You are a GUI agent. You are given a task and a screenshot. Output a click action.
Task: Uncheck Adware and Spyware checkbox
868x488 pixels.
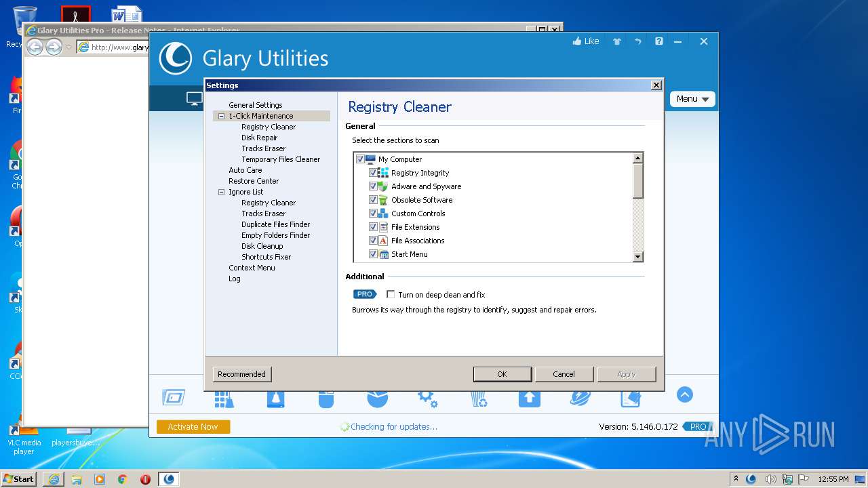[373, 186]
